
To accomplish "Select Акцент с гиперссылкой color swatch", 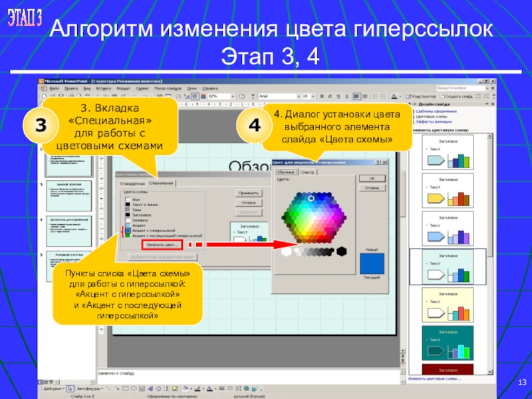I will click(x=128, y=230).
